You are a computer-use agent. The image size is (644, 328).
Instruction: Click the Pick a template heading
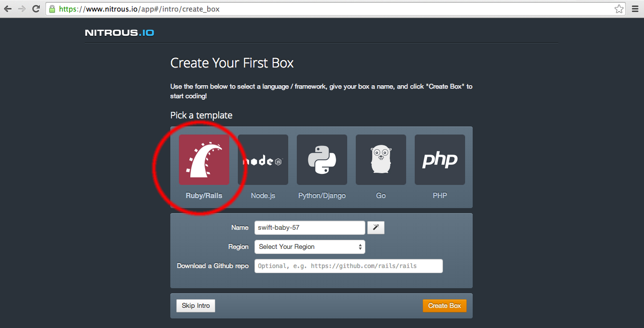(x=201, y=115)
